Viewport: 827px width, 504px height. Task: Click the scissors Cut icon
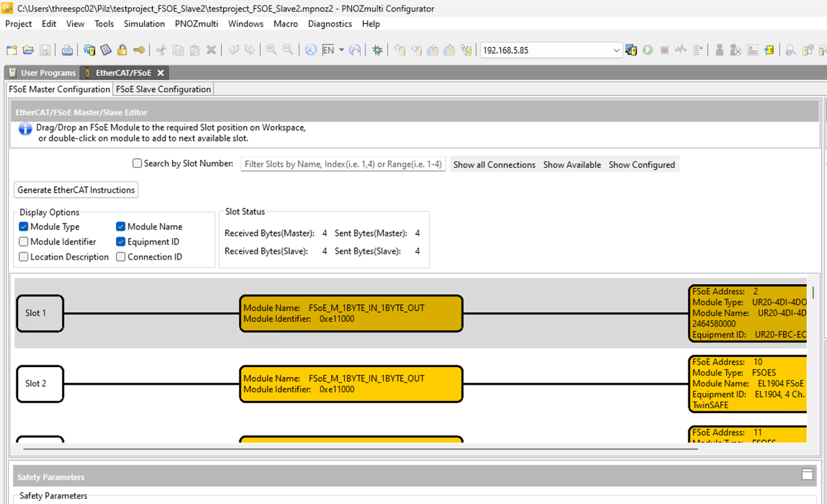point(161,50)
